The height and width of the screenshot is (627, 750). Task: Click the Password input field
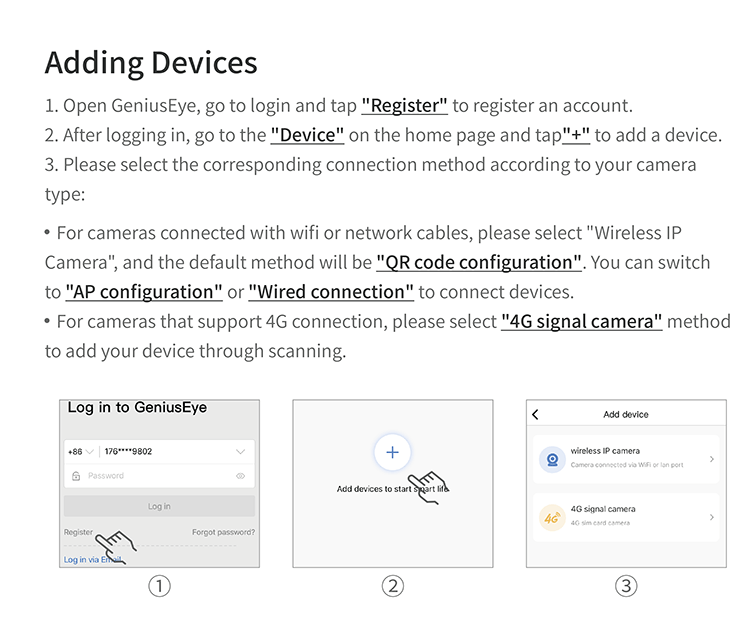(x=159, y=476)
